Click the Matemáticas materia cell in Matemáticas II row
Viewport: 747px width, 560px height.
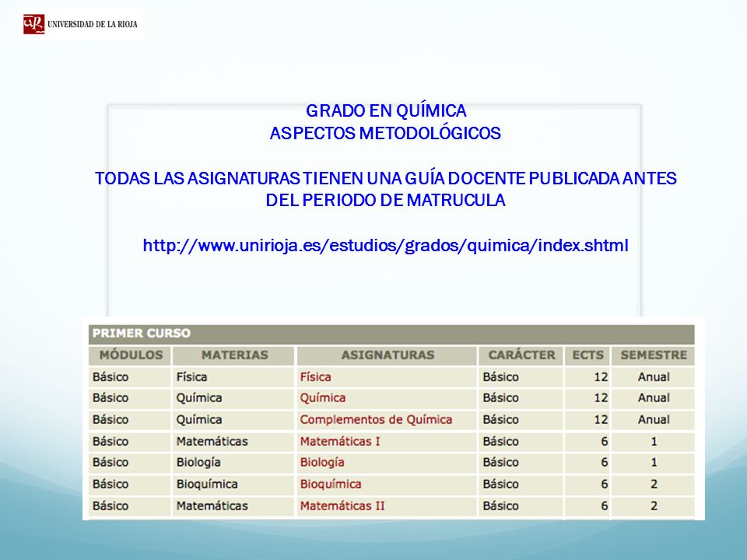234,506
